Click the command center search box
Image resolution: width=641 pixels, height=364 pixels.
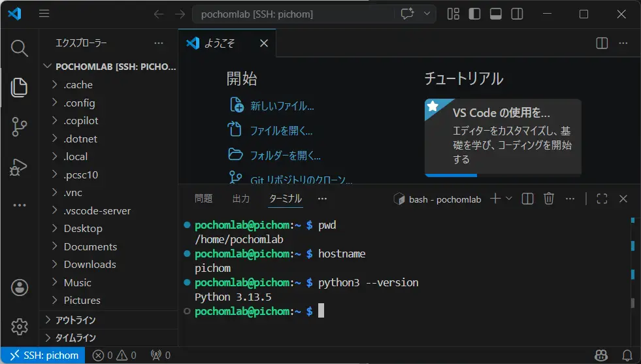294,14
